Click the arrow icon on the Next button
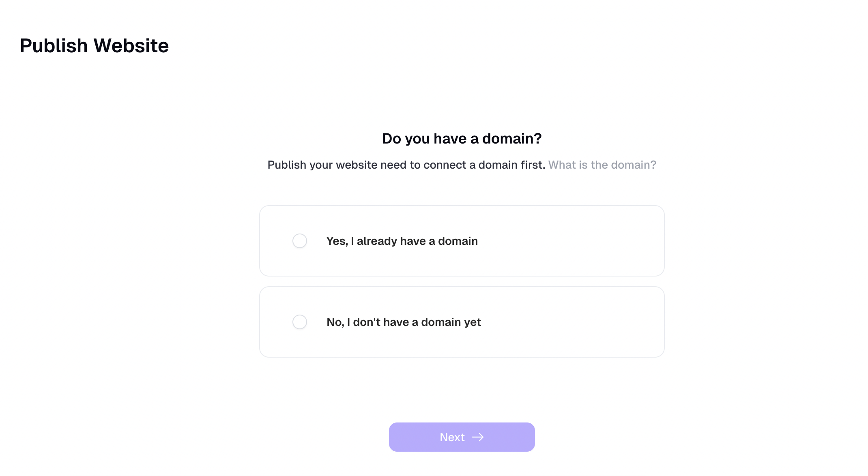Screen dimensions: 868x476 [478, 437]
